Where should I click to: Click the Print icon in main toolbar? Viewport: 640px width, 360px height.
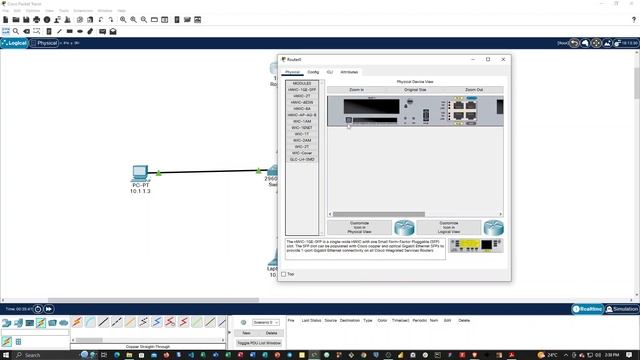coord(37,20)
